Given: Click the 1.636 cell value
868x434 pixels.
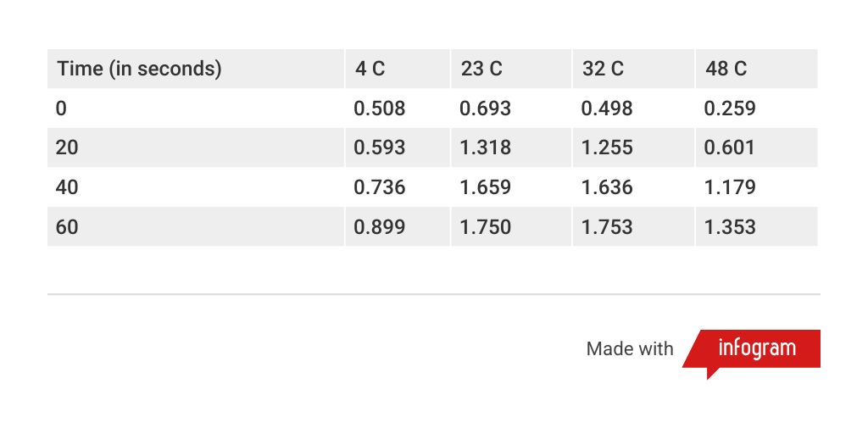Looking at the screenshot, I should pos(607,187).
